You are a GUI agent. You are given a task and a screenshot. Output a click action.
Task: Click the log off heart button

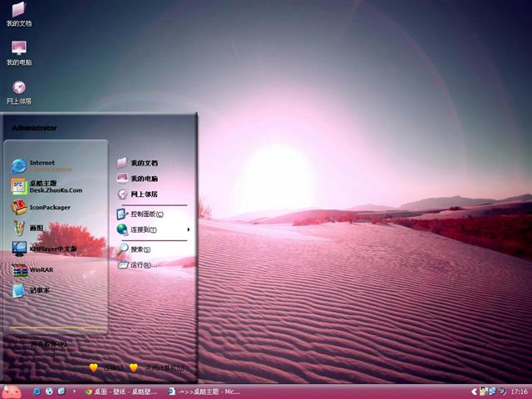(x=94, y=367)
